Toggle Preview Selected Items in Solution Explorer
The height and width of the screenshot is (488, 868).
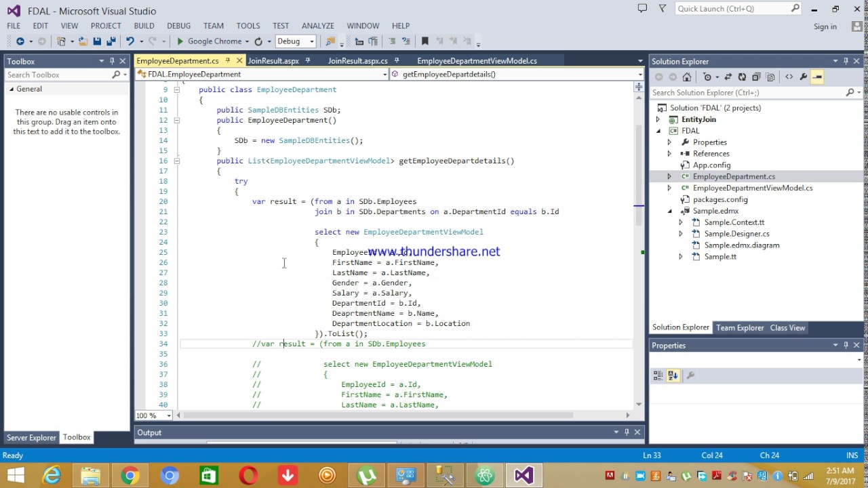click(x=817, y=77)
